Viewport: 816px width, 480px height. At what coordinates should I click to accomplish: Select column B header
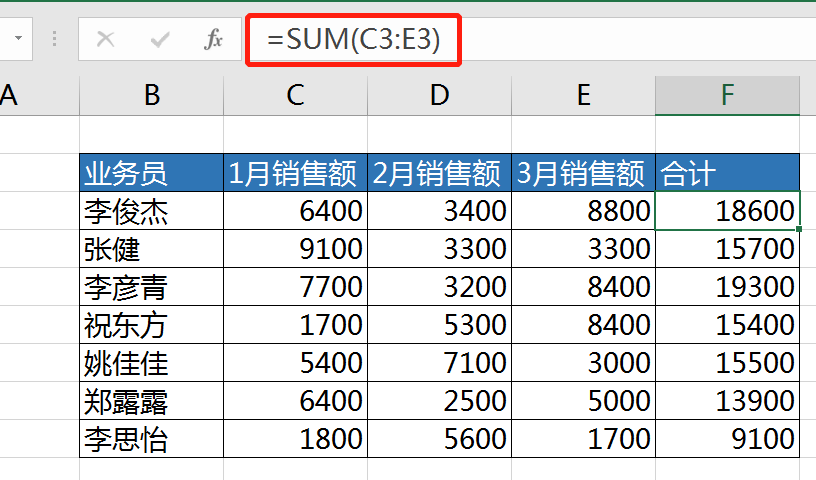[x=151, y=95]
